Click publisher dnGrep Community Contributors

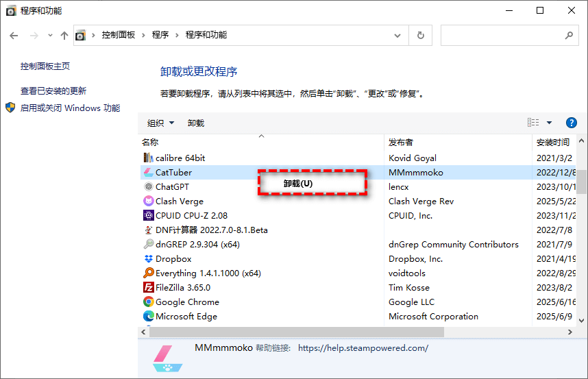click(x=454, y=245)
